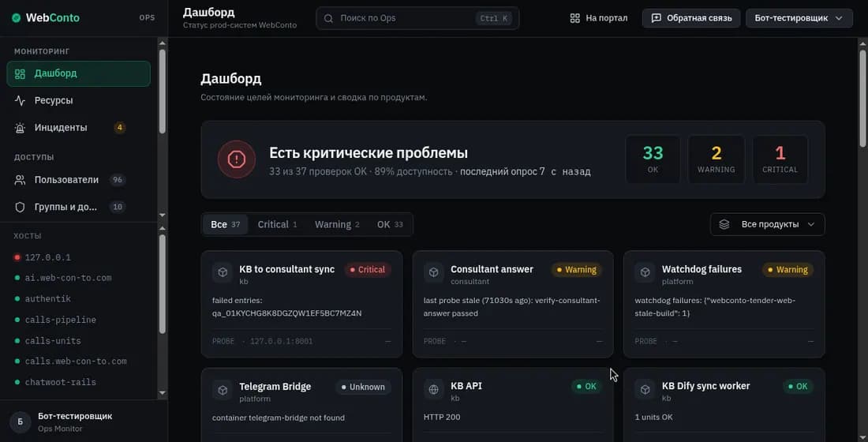Image resolution: width=868 pixels, height=442 pixels.
Task: Click the cube icon of Telegram Bridge
Action: click(223, 390)
